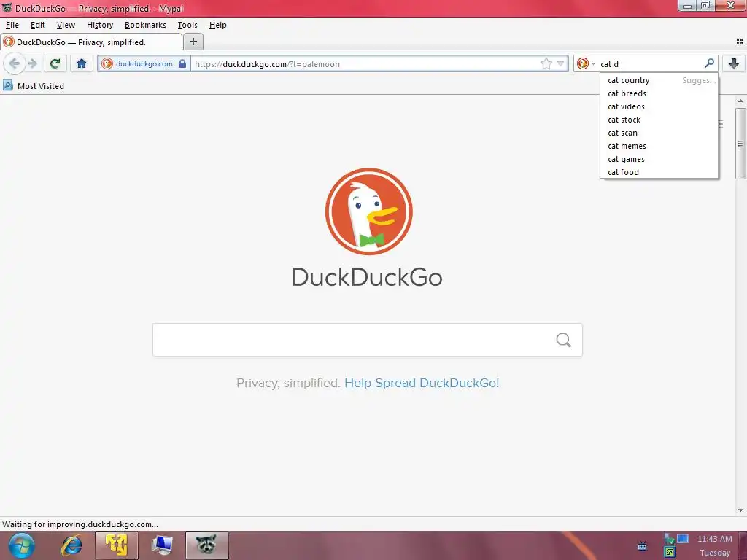Choose the 'cat breeds' suggestion
Screen dimensions: 747x560
tap(659, 93)
